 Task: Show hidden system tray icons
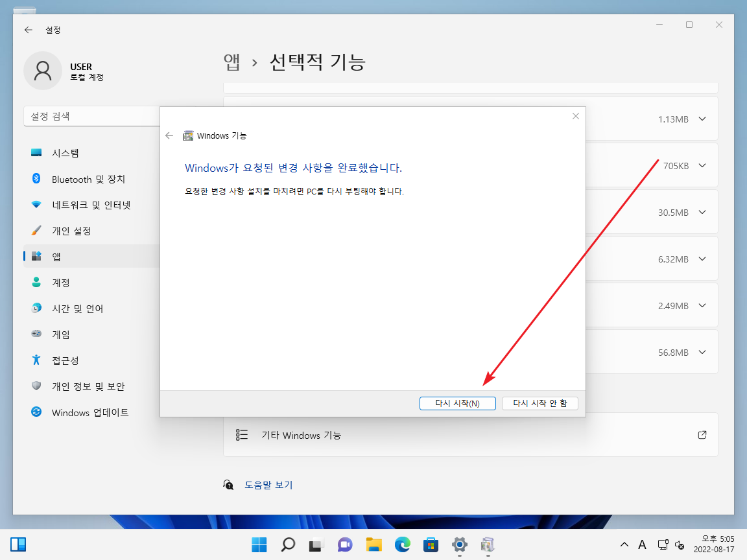(x=624, y=544)
